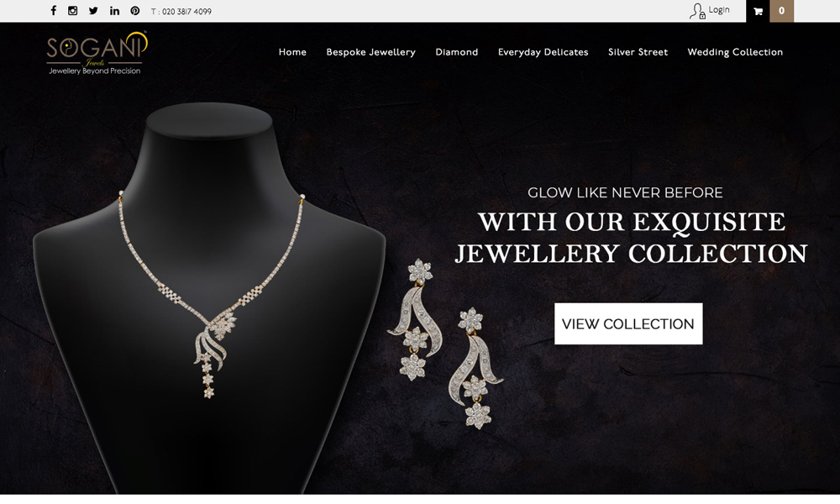Click the Sogani Jewels logo
840x504 pixels.
coord(97,53)
